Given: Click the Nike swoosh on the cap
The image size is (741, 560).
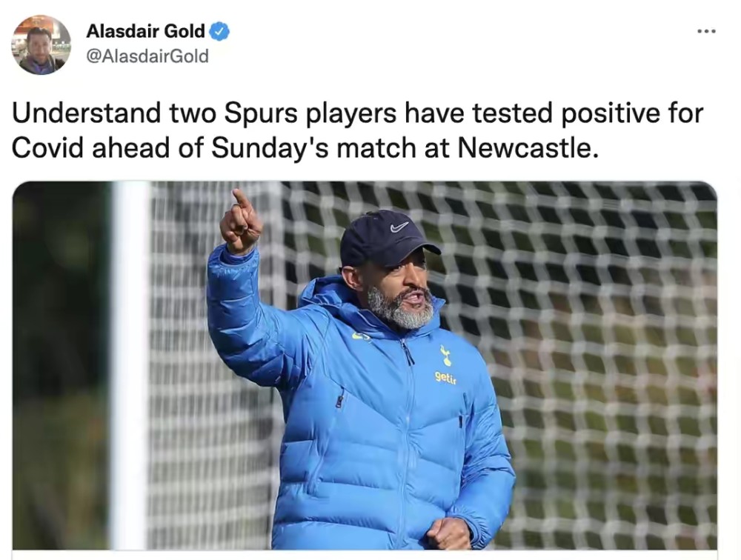Looking at the screenshot, I should [x=399, y=227].
